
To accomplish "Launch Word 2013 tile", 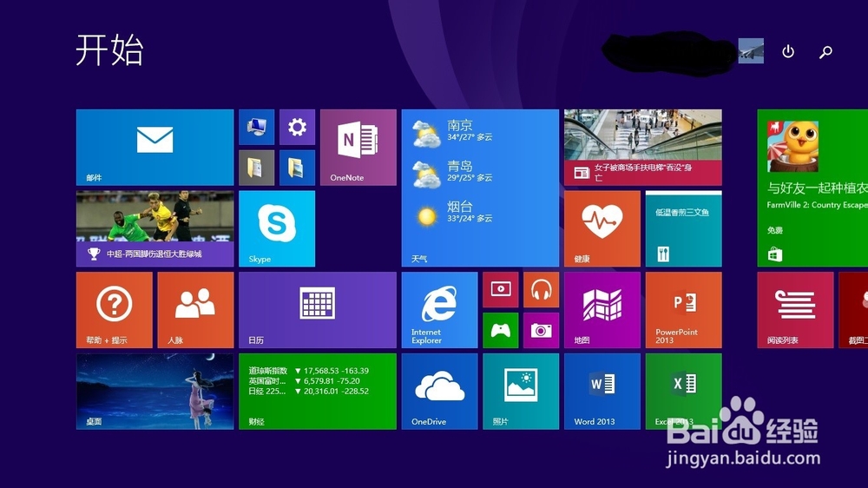I will [602, 392].
